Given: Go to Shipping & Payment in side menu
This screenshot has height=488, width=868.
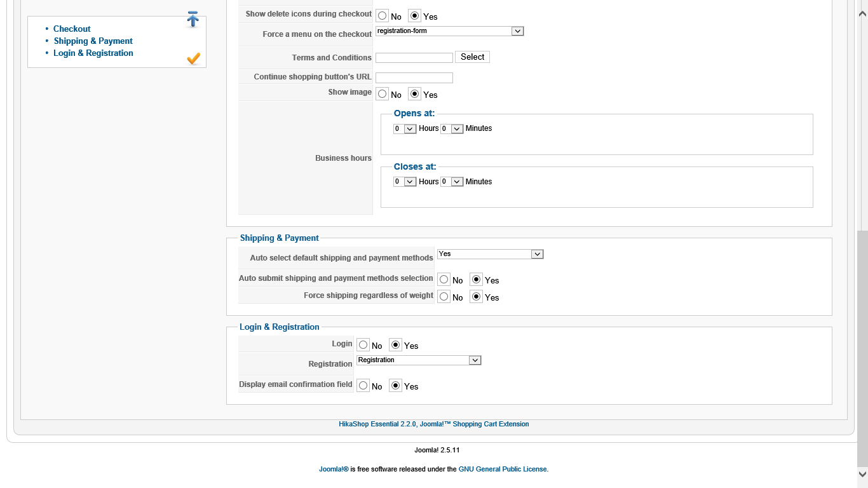Looking at the screenshot, I should [x=93, y=41].
